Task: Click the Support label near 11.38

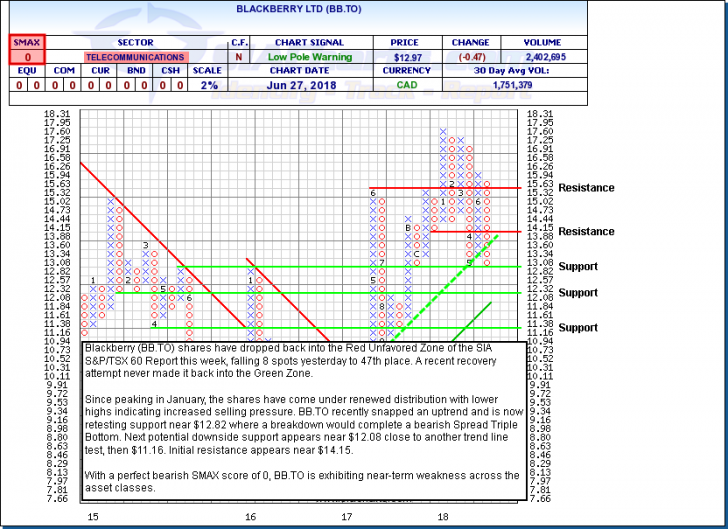Action: [x=578, y=328]
